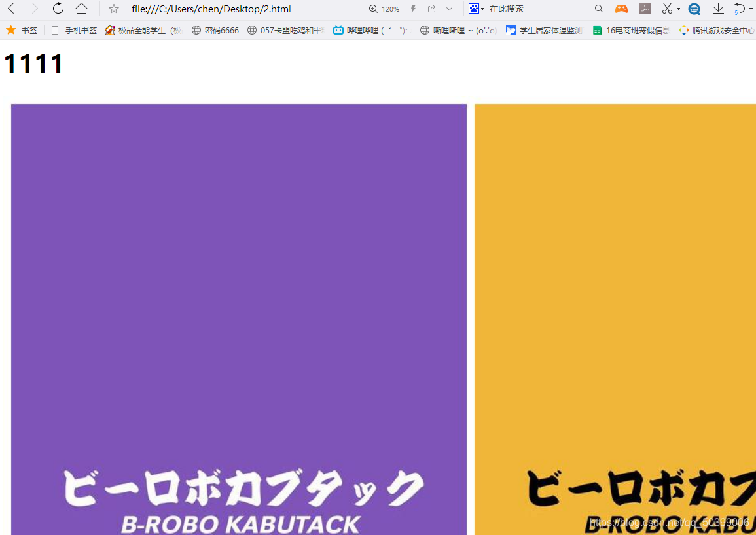Open the 哔哩哔哩 bookmark with TV icon

coord(372,30)
